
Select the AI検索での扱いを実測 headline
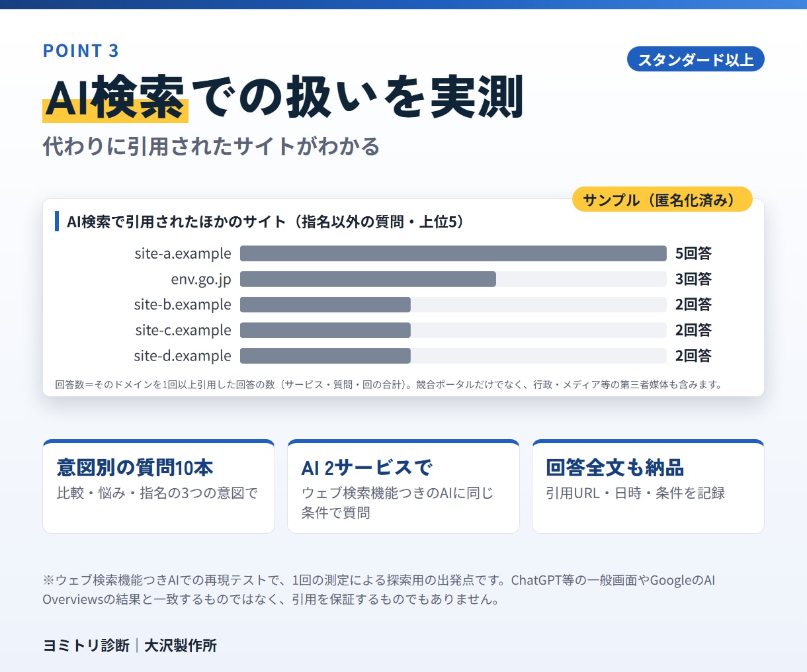coord(284,98)
